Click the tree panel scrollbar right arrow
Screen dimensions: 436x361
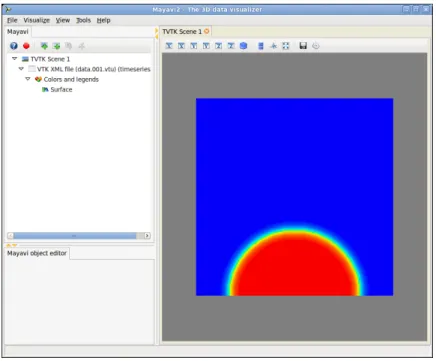[147, 236]
